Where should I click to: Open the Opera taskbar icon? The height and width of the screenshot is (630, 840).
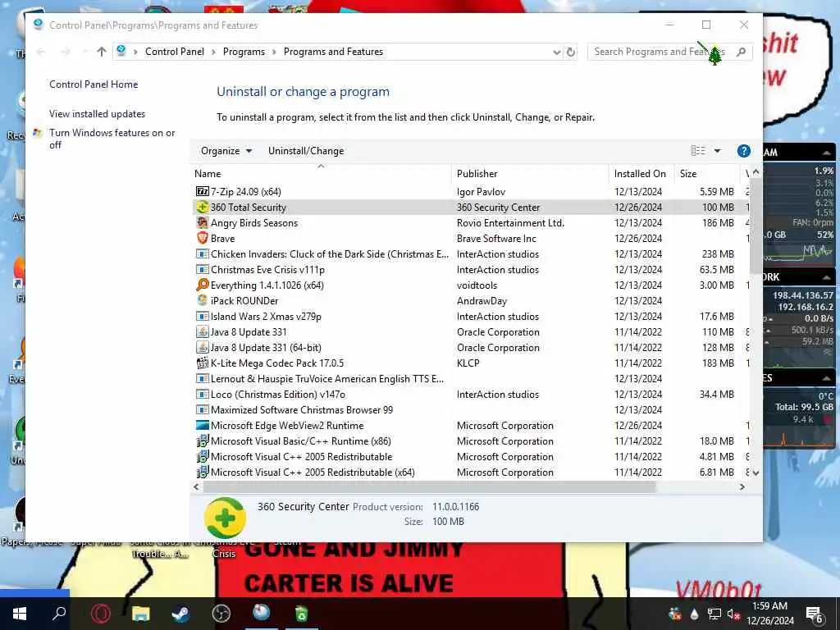pos(101,614)
